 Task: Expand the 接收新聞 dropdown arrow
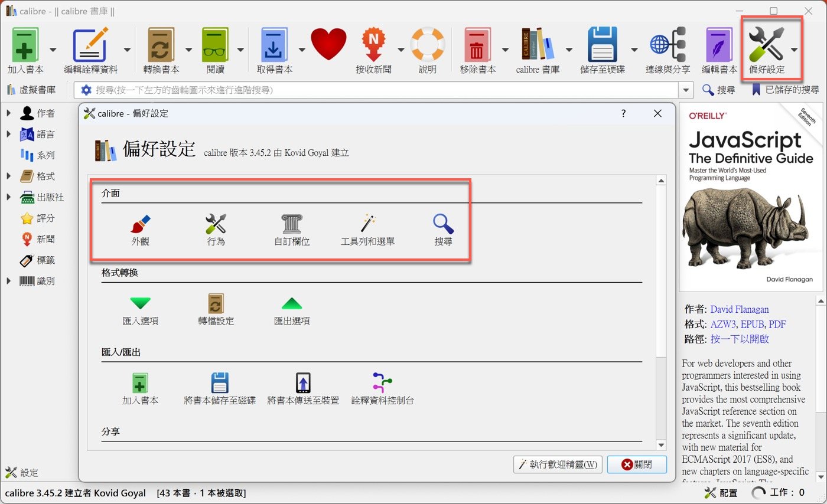400,50
